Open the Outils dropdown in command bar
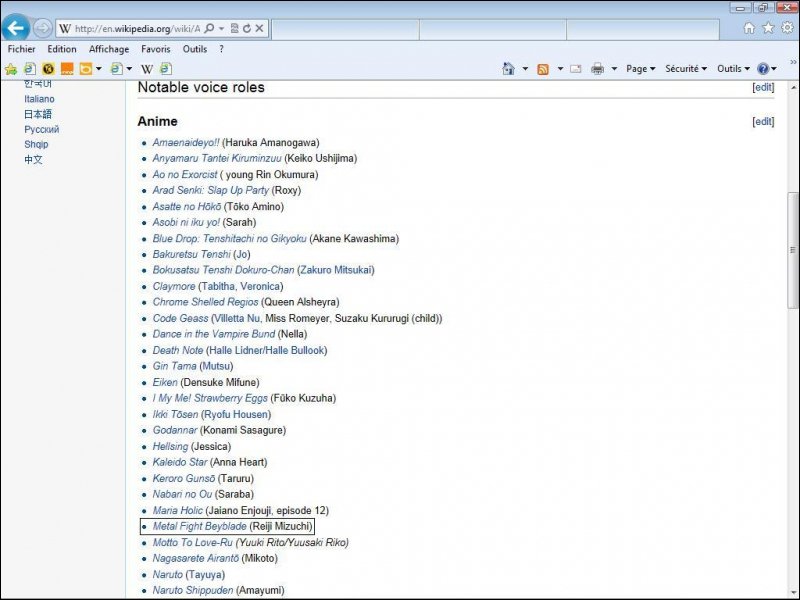This screenshot has width=800, height=600. 734,68
